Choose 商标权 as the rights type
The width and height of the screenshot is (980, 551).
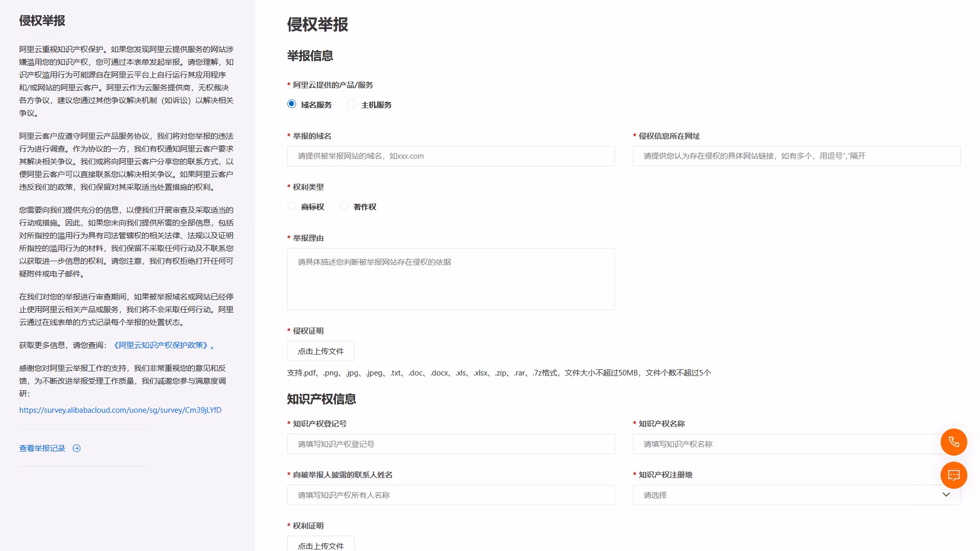click(291, 206)
